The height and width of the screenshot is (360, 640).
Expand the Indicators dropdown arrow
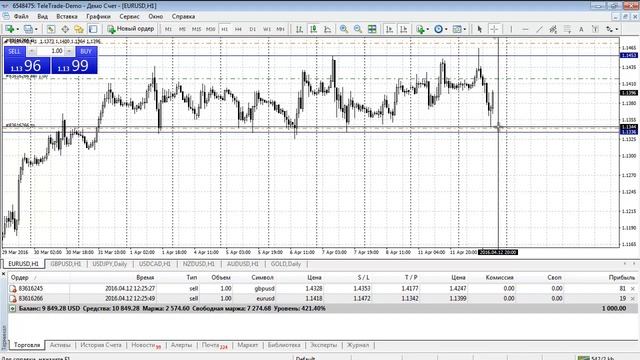click(427, 29)
